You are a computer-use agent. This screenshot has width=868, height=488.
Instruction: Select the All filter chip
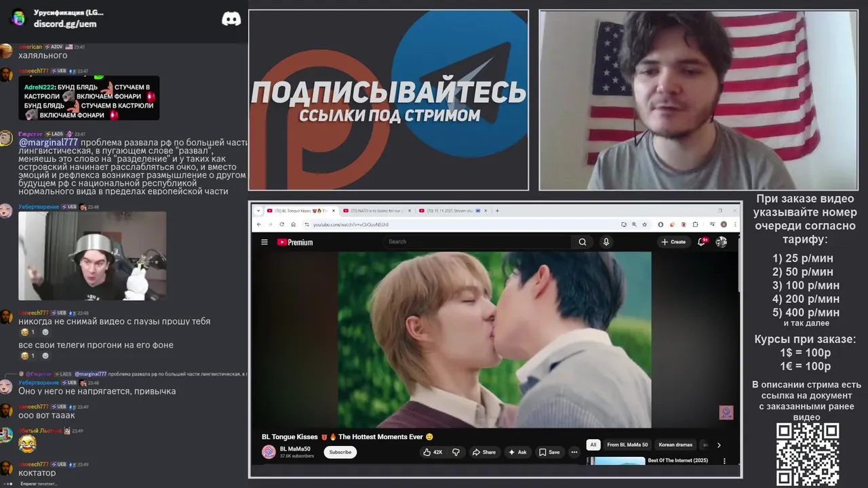pos(593,445)
